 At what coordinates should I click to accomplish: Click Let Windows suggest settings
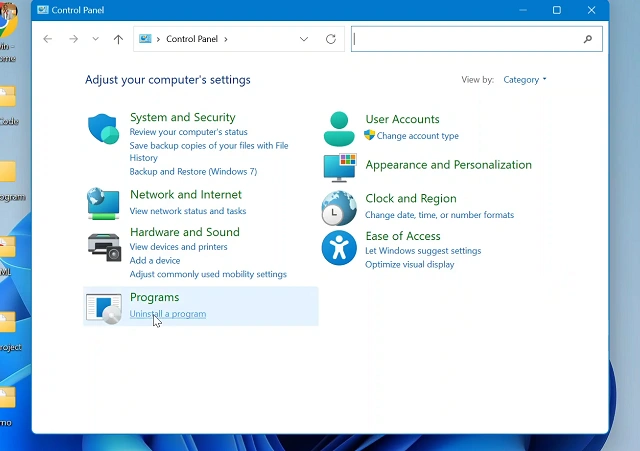pyautogui.click(x=423, y=251)
